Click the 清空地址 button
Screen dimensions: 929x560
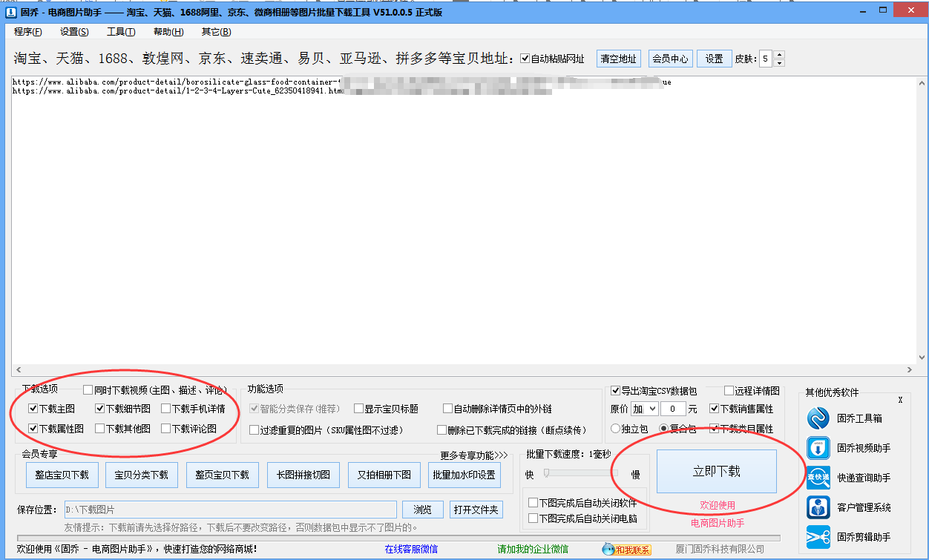(x=618, y=59)
